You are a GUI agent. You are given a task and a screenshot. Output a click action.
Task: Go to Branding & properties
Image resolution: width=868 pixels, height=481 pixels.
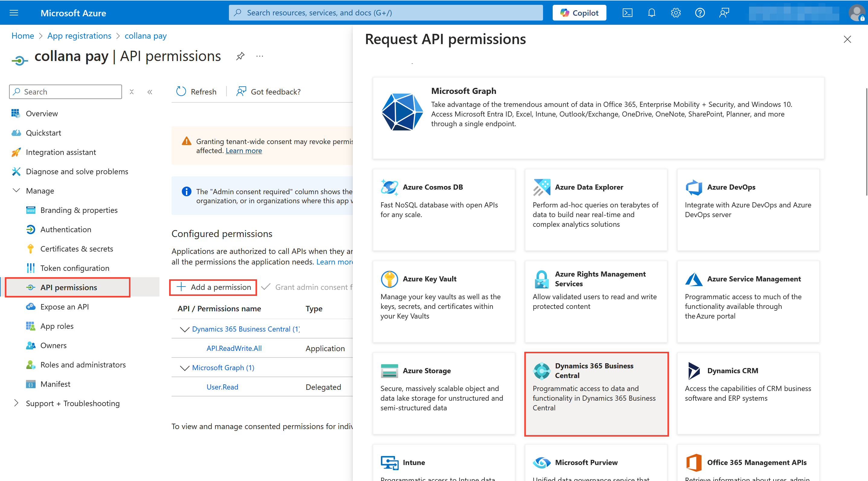coord(79,210)
